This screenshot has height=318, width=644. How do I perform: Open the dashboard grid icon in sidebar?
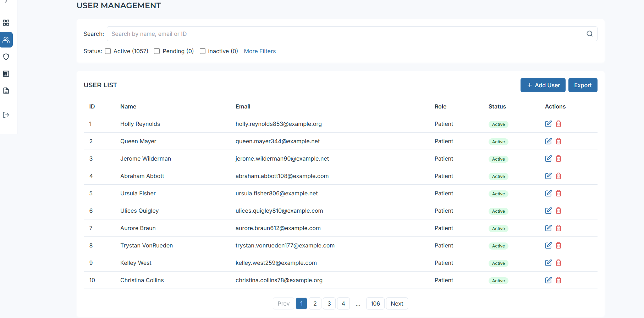(6, 23)
